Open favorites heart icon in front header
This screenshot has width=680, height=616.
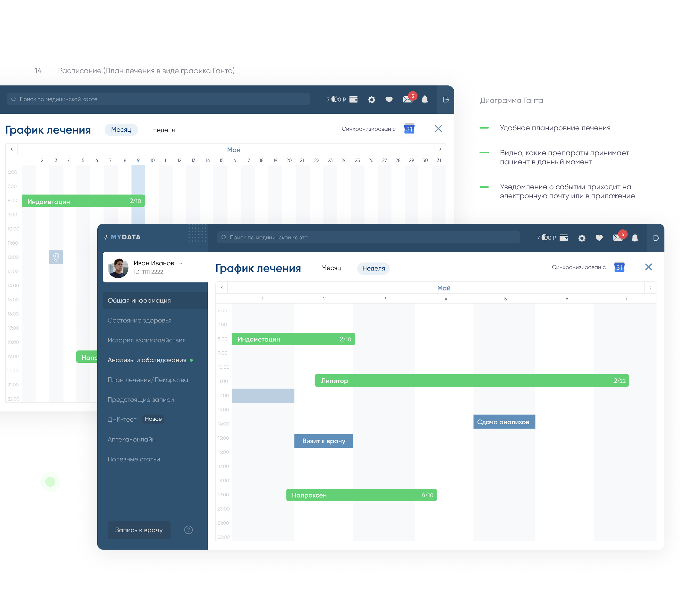pyautogui.click(x=599, y=238)
